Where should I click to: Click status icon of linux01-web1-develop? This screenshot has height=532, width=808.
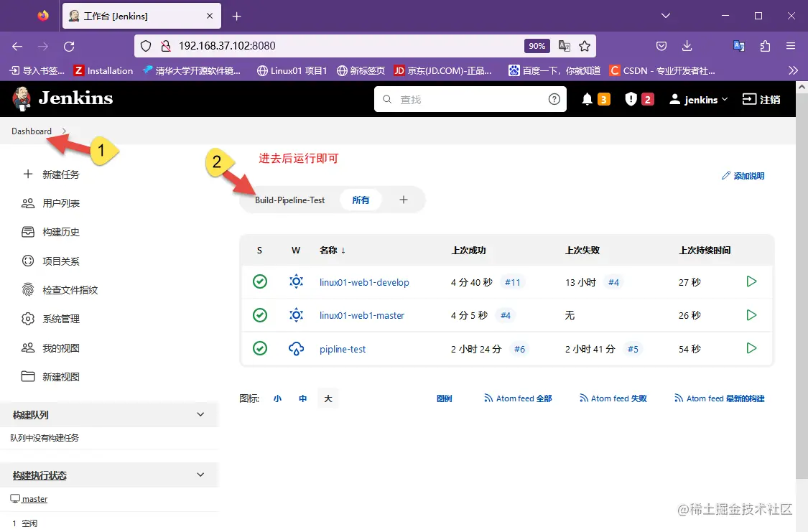point(260,281)
